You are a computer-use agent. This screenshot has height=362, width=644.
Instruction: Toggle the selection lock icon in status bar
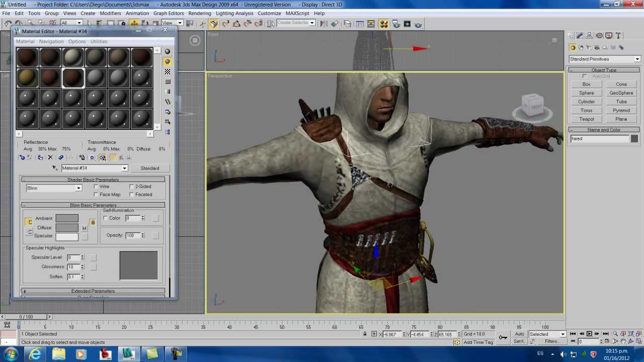(365, 334)
